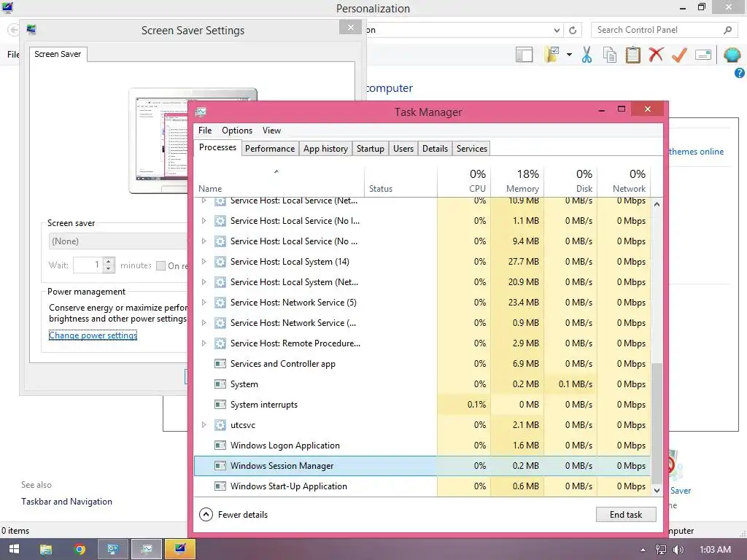The width and height of the screenshot is (747, 560).
Task: Click the Cut scissors icon in Personalization toolbar
Action: (x=587, y=55)
